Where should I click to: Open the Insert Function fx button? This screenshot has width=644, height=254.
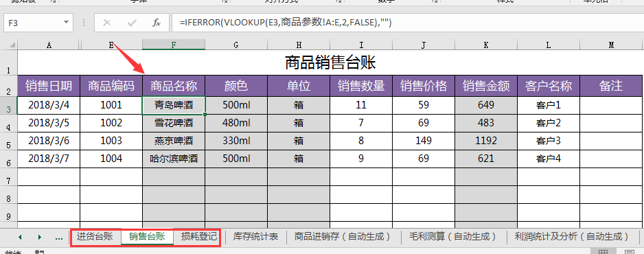[157, 23]
